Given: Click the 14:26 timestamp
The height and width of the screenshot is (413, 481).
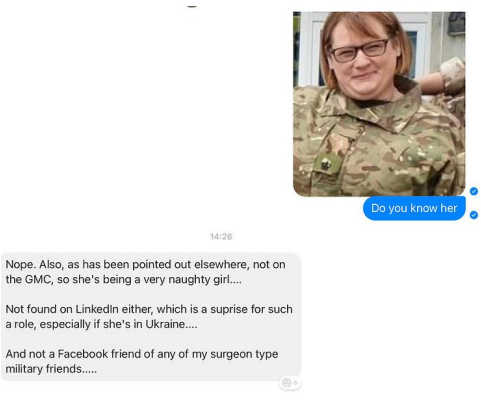Looking at the screenshot, I should pos(221,237).
